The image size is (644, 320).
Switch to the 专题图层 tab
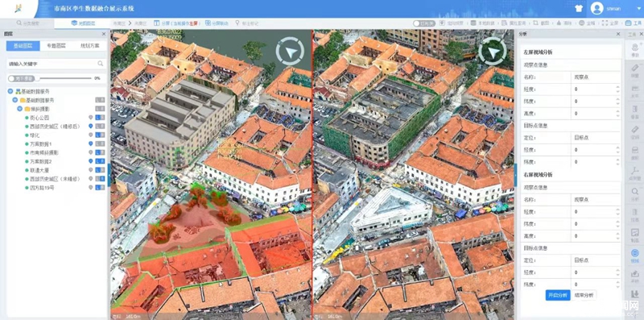(56, 46)
